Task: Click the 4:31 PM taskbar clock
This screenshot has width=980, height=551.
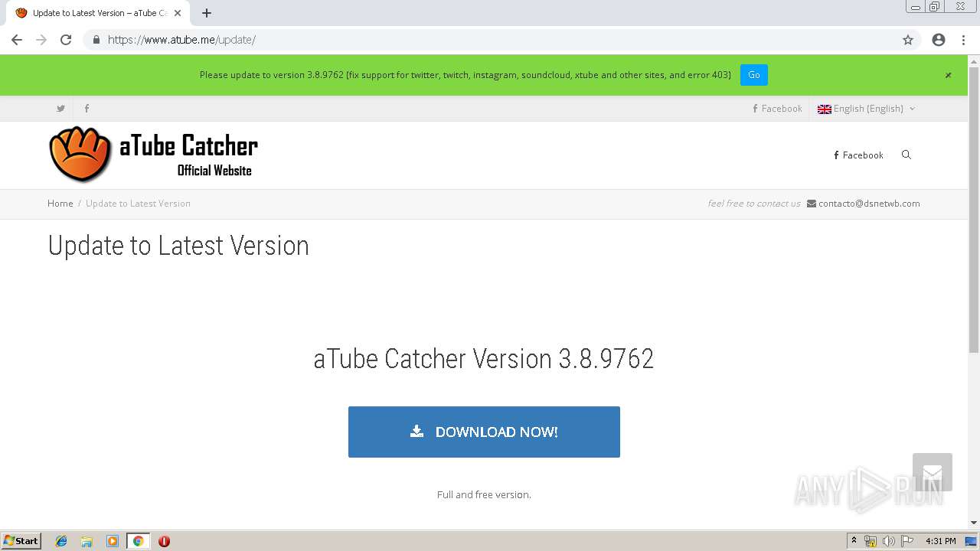Action: coord(941,541)
